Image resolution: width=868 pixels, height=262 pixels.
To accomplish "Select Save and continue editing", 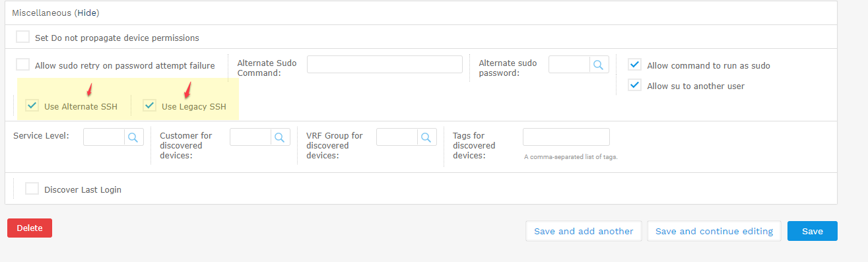I will 714,231.
